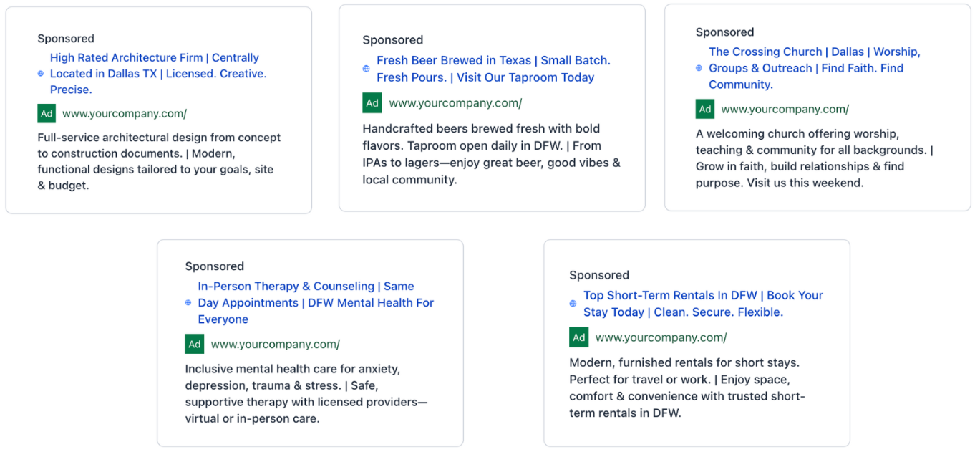Click globe icon beside Short-Term Rentals headline

point(573,304)
